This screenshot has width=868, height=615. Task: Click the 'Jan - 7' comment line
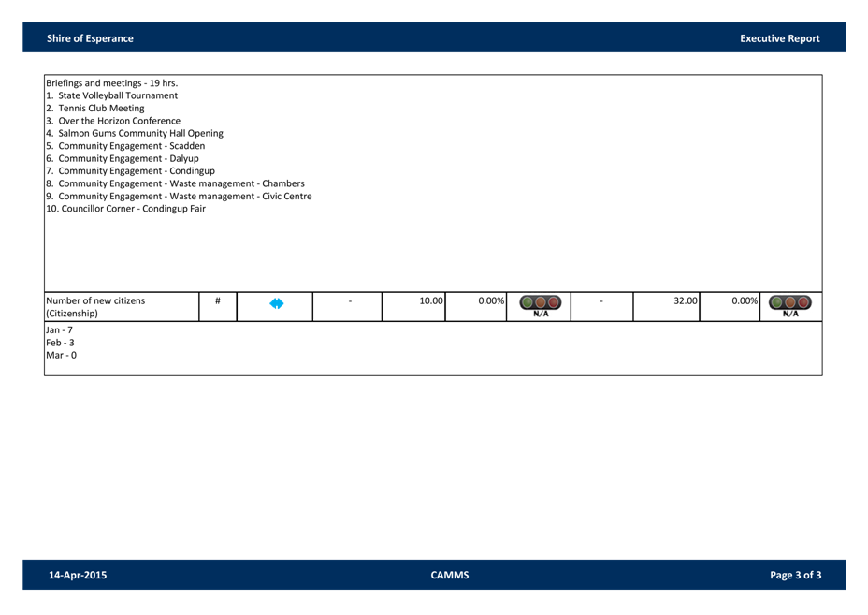tap(59, 330)
